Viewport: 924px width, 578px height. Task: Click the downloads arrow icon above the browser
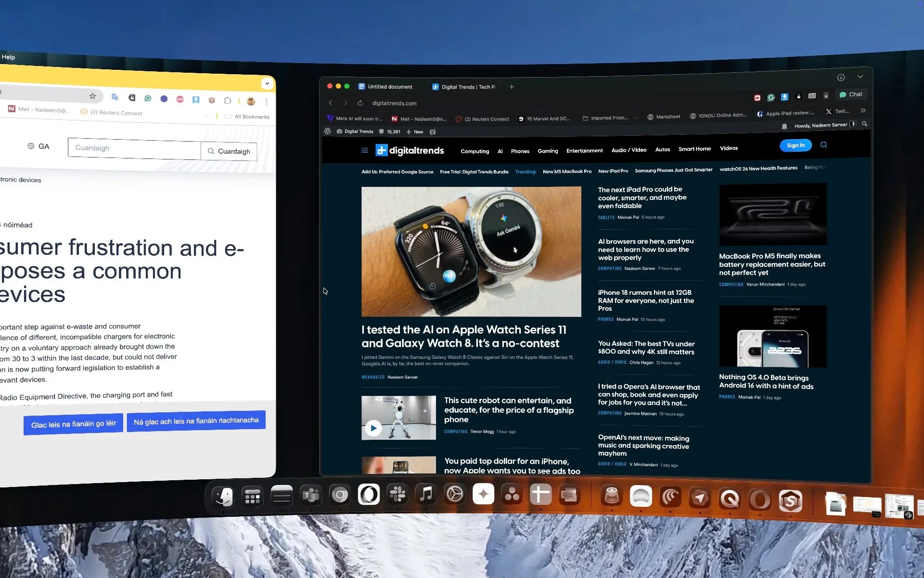click(x=841, y=78)
